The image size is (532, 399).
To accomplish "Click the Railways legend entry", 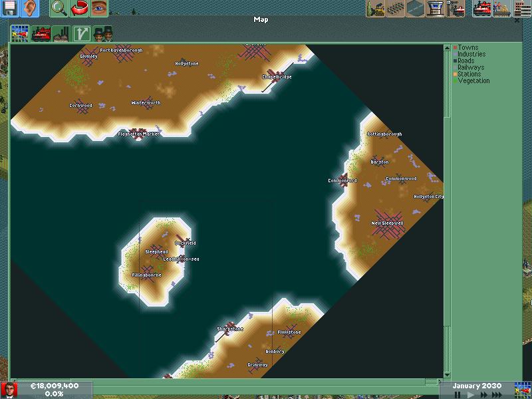I will [469, 68].
